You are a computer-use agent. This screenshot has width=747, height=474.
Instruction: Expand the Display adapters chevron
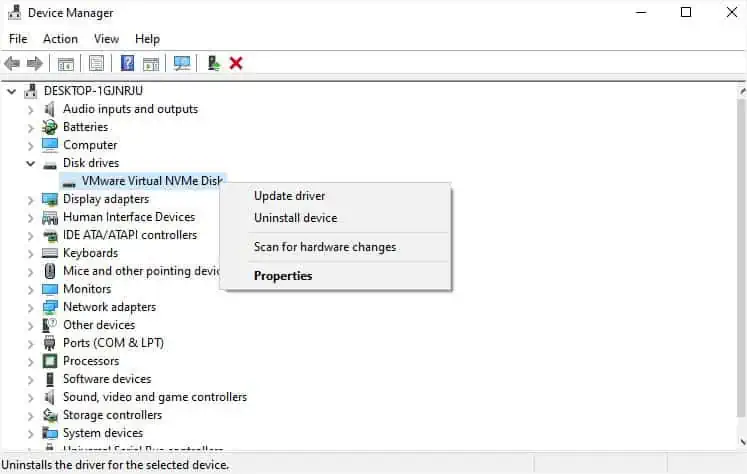click(x=30, y=200)
